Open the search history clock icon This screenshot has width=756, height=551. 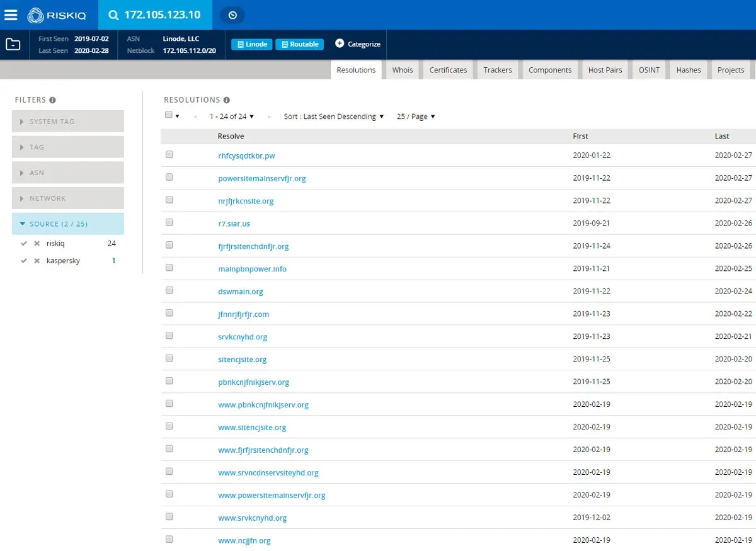pyautogui.click(x=231, y=13)
